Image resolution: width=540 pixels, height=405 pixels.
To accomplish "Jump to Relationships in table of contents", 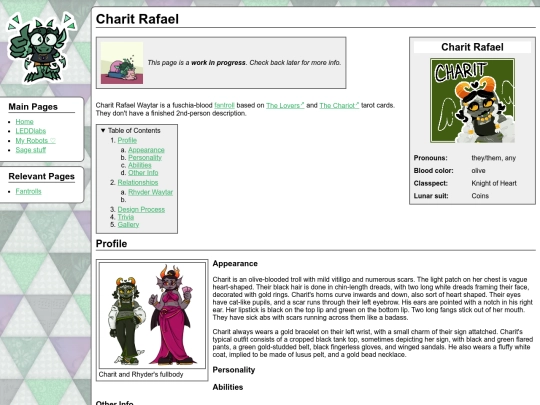I will [138, 183].
